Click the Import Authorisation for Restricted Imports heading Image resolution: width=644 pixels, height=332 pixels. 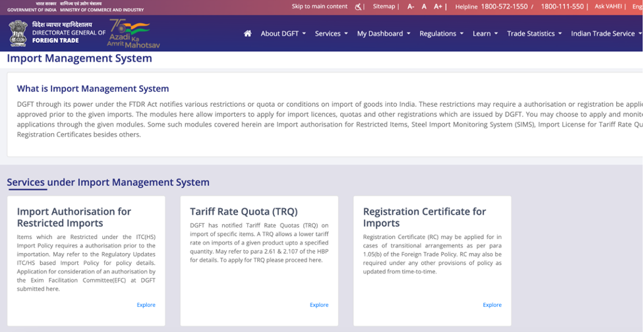[74, 217]
